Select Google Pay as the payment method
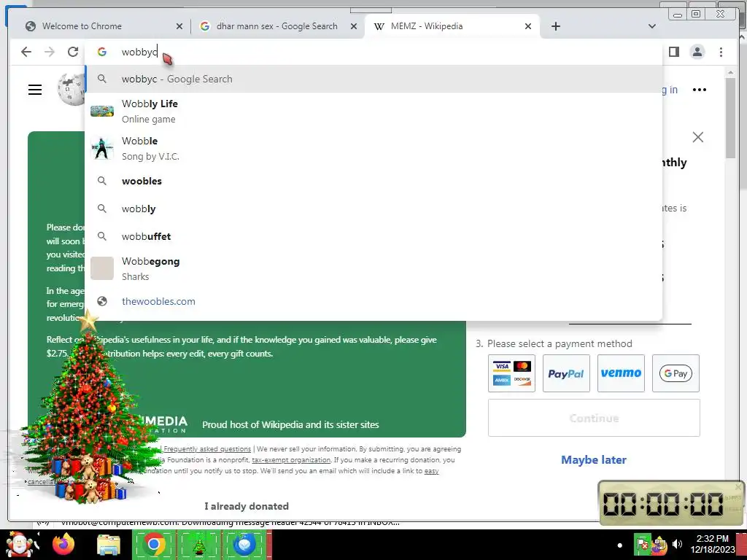The width and height of the screenshot is (747, 560). pyautogui.click(x=676, y=373)
